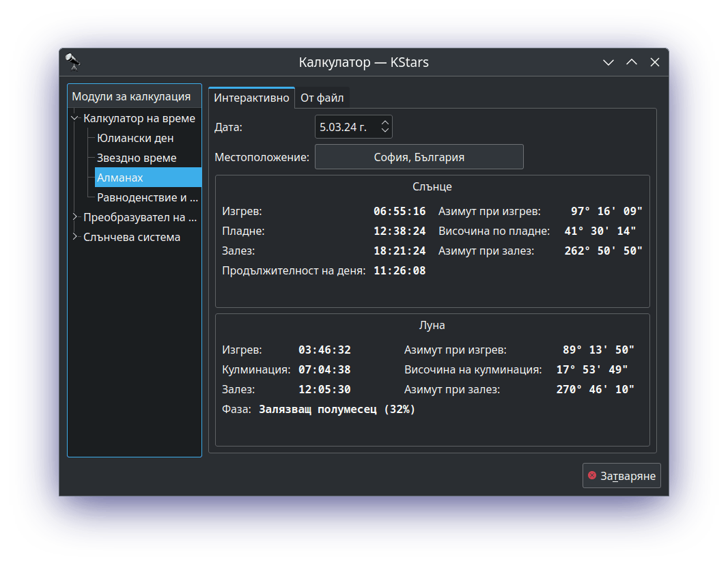Viewport: 728px width, 566px height.
Task: Close the window with X icon
Action: coord(655,62)
